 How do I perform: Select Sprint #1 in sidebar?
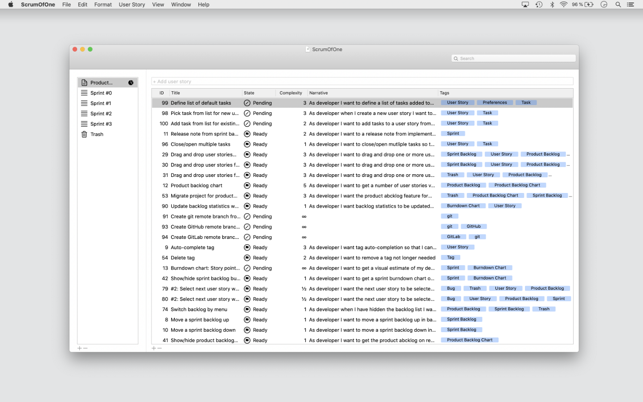point(107,103)
